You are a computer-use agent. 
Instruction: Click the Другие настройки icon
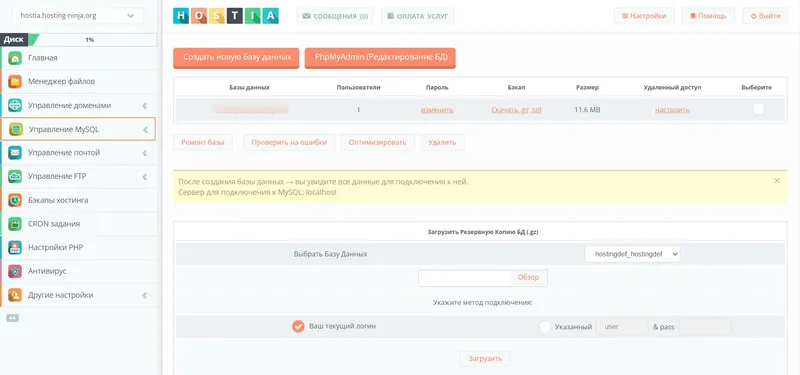coord(15,295)
